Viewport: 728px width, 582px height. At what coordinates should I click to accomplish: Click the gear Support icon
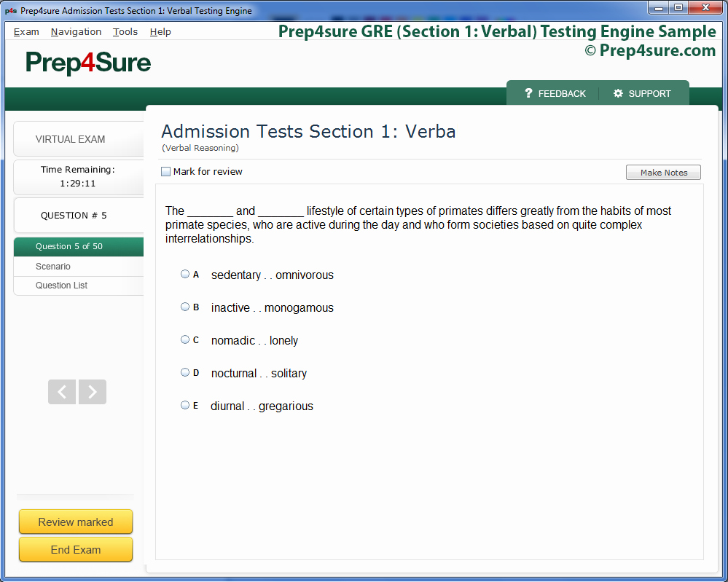(618, 93)
